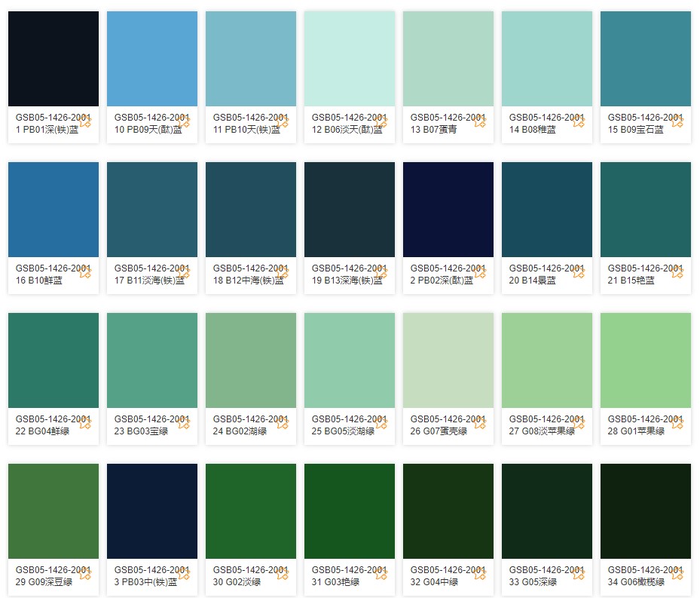The image size is (700, 598).
Task: Star the 15 B09宝石蓝 color card
Action: click(x=677, y=122)
